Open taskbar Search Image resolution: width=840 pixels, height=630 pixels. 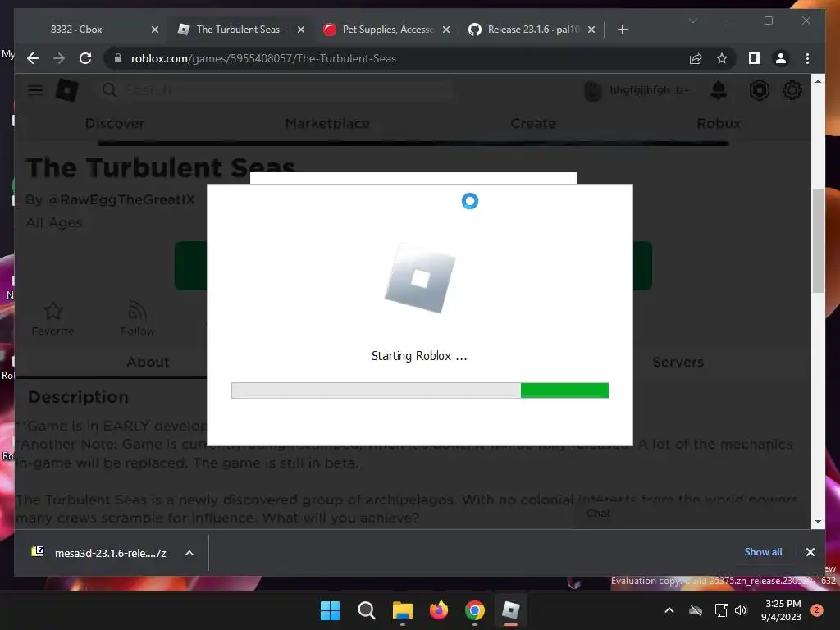point(367,610)
